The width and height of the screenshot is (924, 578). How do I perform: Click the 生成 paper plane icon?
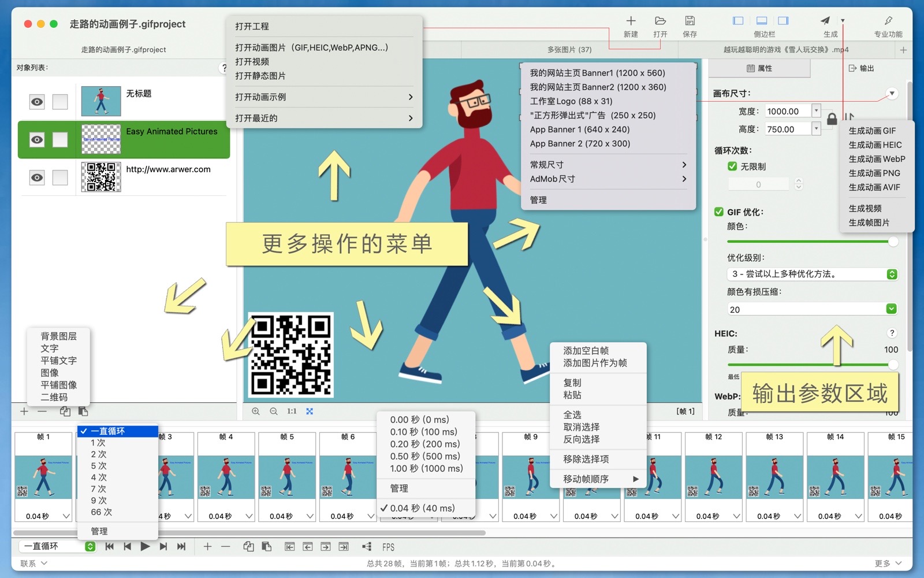pyautogui.click(x=825, y=21)
